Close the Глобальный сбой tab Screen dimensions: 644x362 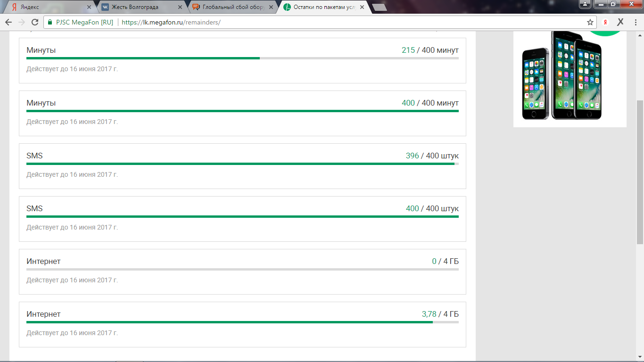coord(271,7)
